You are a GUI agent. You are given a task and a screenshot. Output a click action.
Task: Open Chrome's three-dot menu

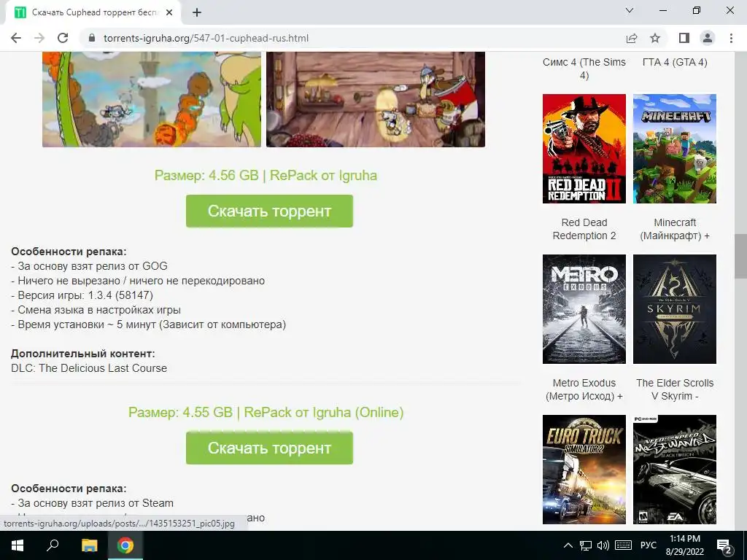pos(731,38)
